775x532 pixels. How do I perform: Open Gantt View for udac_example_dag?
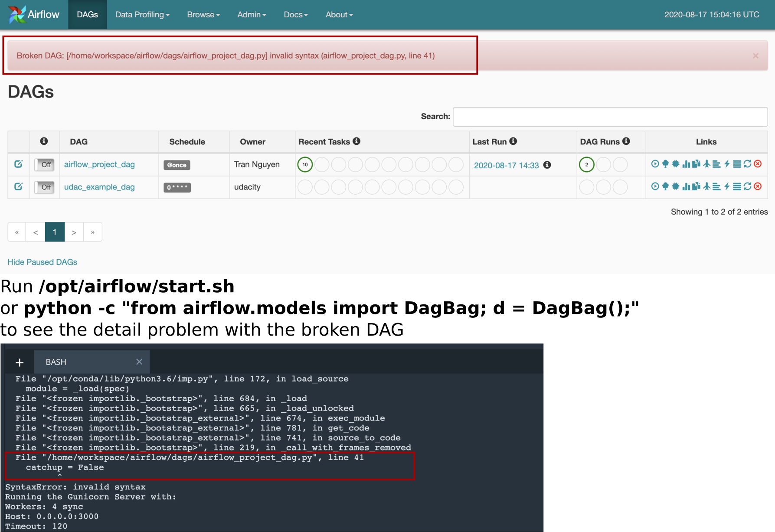pos(716,186)
